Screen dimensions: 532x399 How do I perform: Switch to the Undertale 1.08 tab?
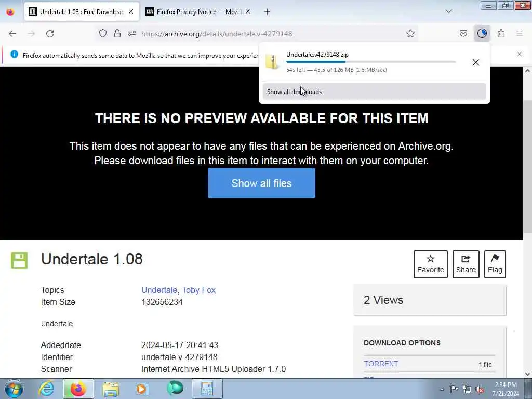click(82, 12)
